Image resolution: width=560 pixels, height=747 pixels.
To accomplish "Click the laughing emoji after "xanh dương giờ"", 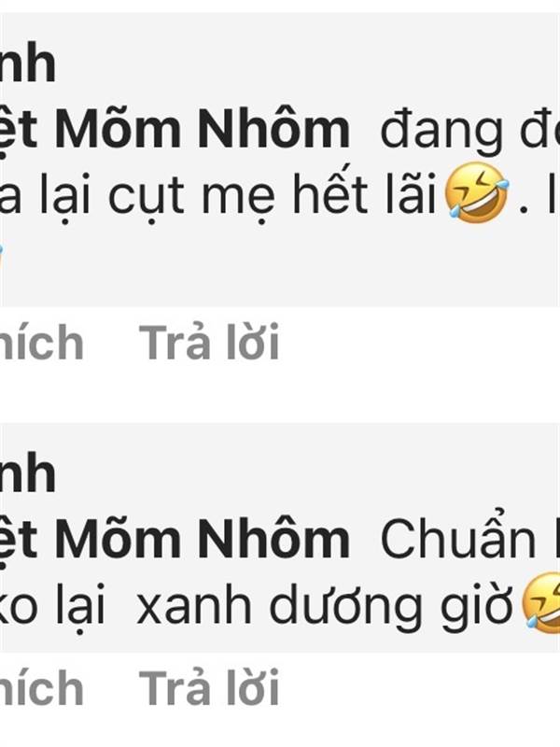I will click(541, 602).
